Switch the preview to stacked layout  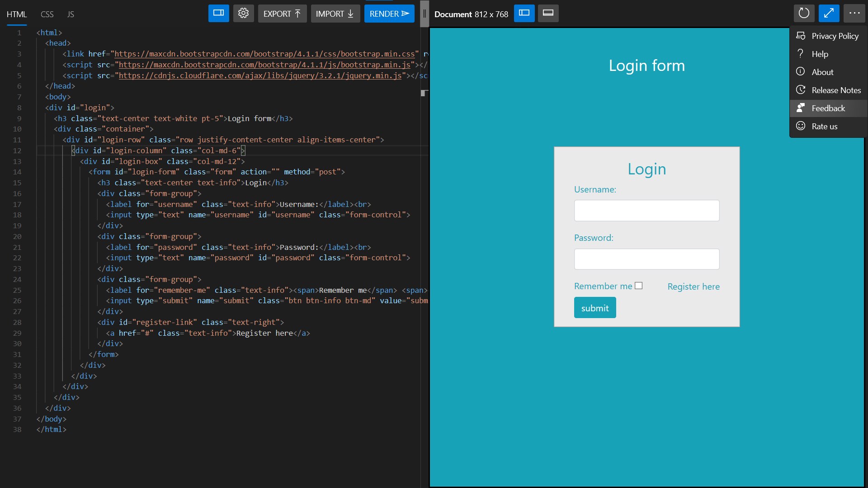[548, 14]
